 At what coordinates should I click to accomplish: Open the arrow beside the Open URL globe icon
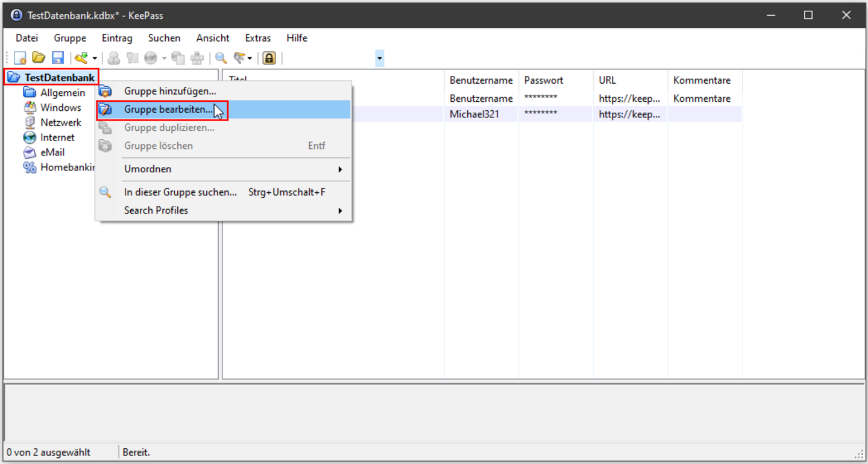tap(163, 58)
